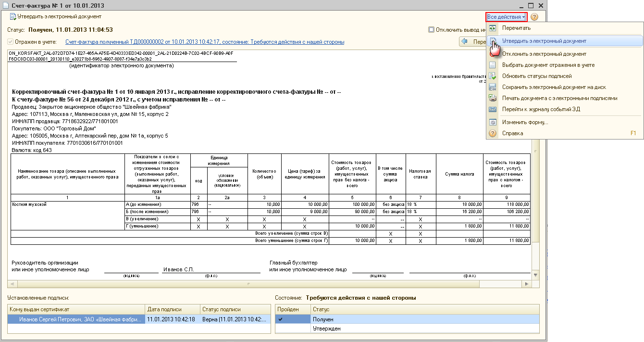
Task: Click the Сумма налога column header
Action: pyautogui.click(x=459, y=174)
